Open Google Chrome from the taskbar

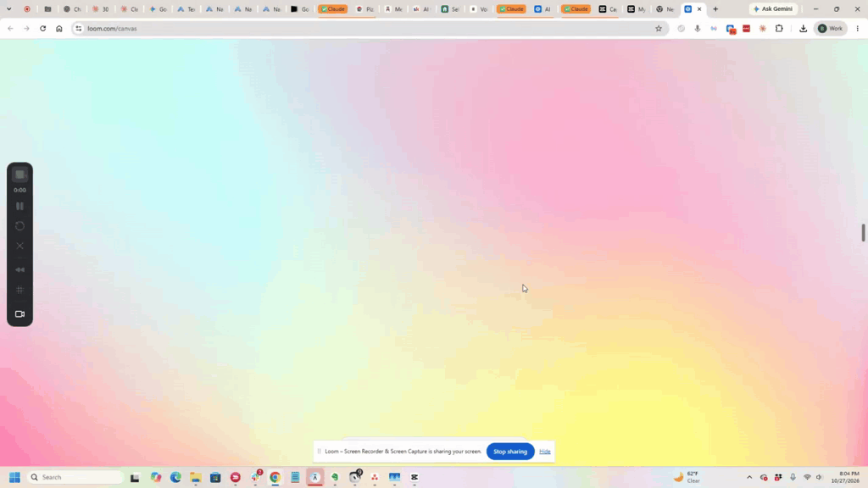(x=275, y=477)
